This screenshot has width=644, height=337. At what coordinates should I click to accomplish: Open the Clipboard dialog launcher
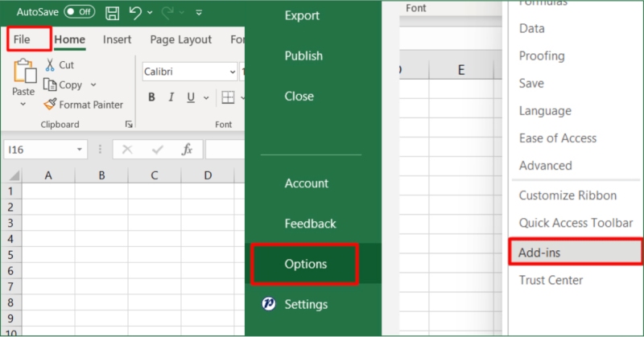click(x=129, y=125)
